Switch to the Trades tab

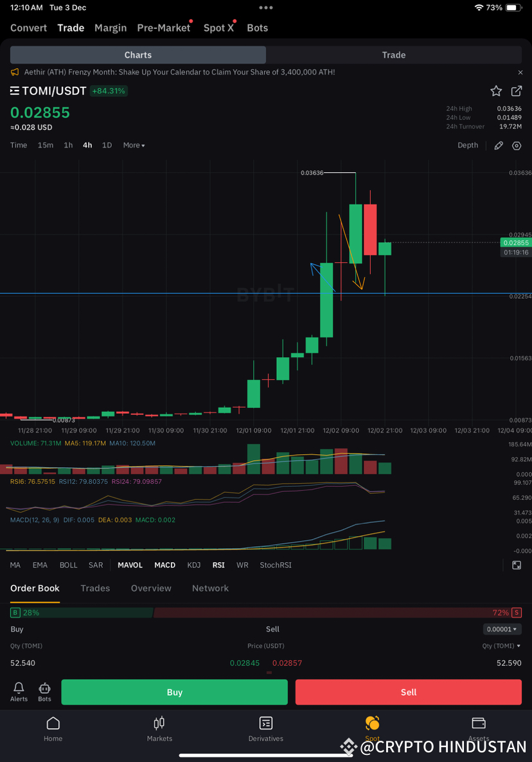point(95,588)
